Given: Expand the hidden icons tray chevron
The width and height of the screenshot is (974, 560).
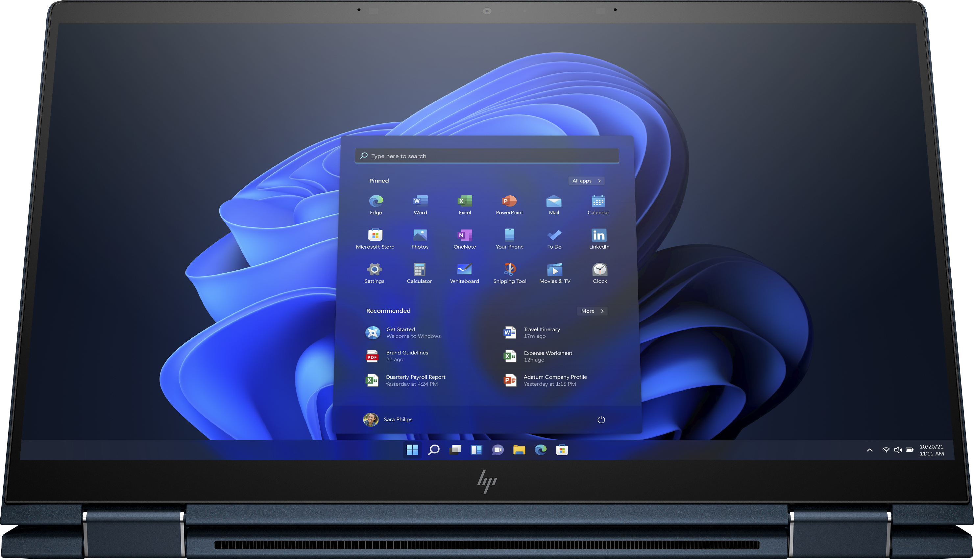Looking at the screenshot, I should pyautogui.click(x=869, y=450).
